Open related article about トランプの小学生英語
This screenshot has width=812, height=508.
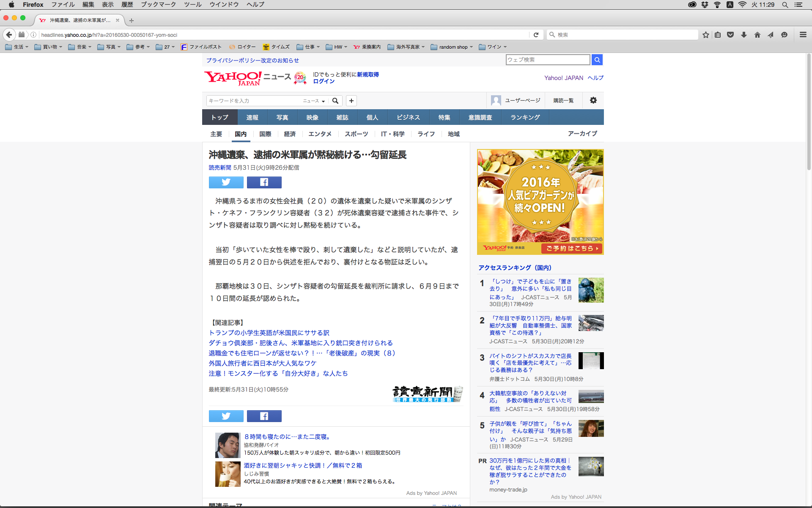point(269,333)
